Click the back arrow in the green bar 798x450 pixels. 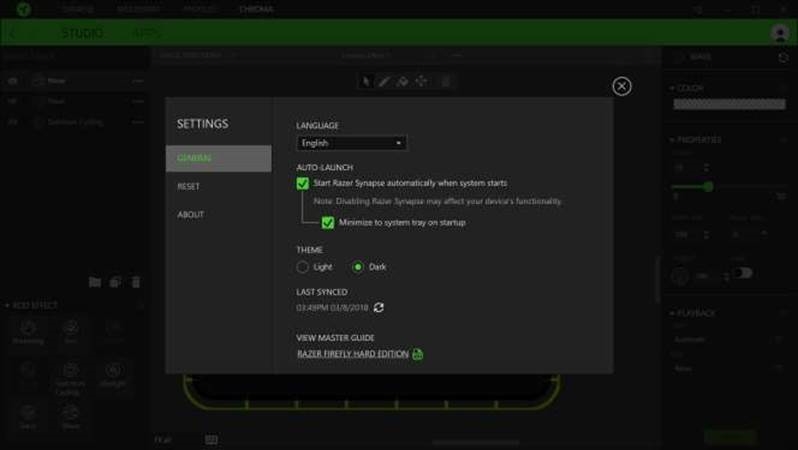pos(12,34)
